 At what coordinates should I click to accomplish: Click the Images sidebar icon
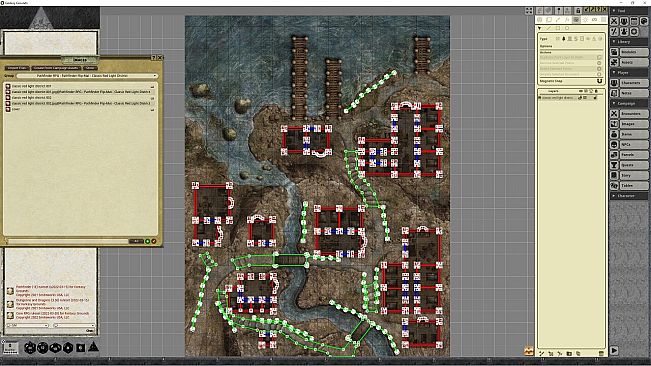(x=614, y=124)
